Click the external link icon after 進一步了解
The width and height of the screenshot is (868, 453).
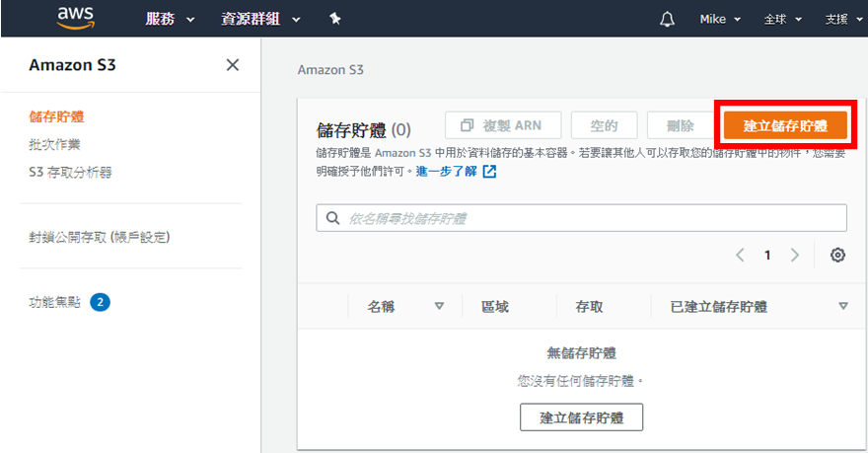click(x=489, y=171)
